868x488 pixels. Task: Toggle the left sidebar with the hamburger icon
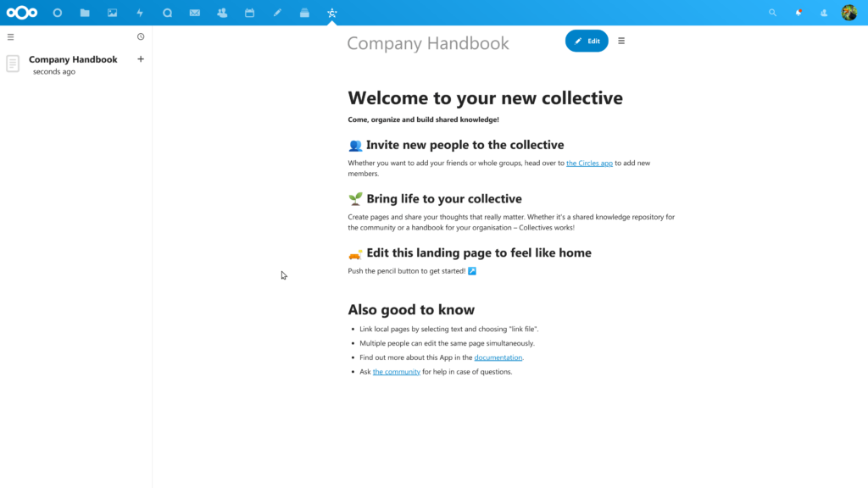click(10, 36)
